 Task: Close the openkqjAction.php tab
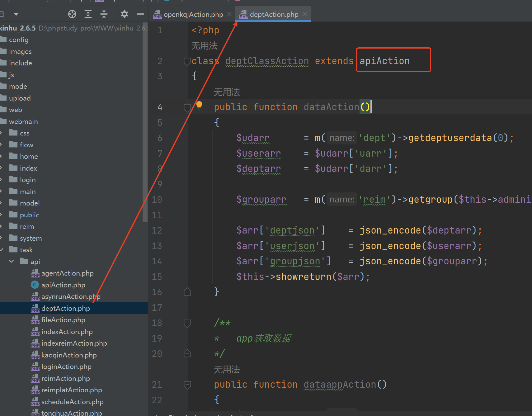(229, 14)
